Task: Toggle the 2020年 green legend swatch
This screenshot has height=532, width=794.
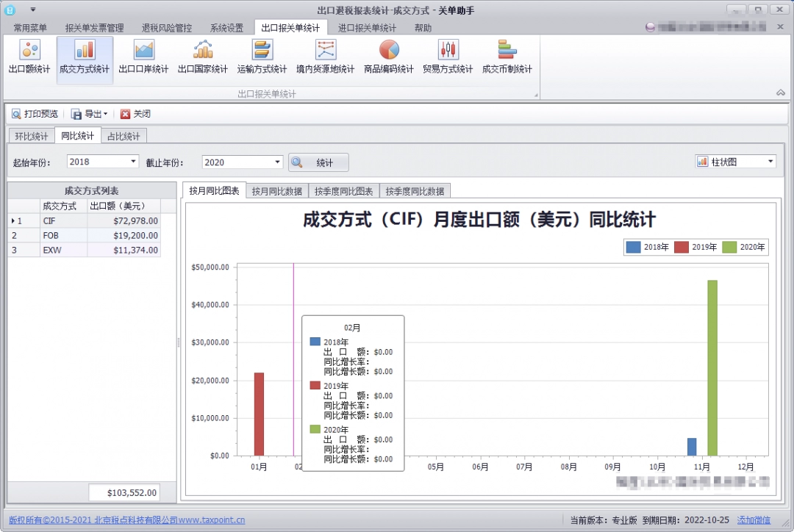Action: (729, 247)
